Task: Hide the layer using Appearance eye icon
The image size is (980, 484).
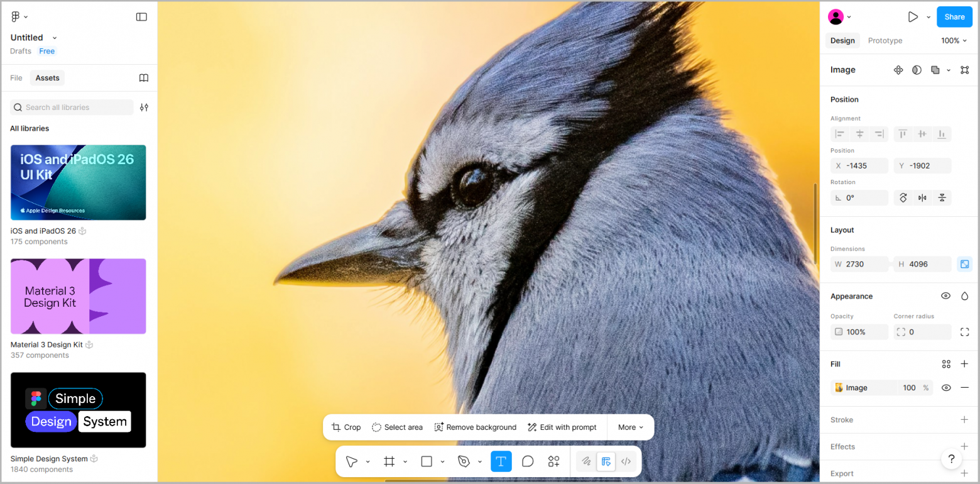Action: click(945, 295)
